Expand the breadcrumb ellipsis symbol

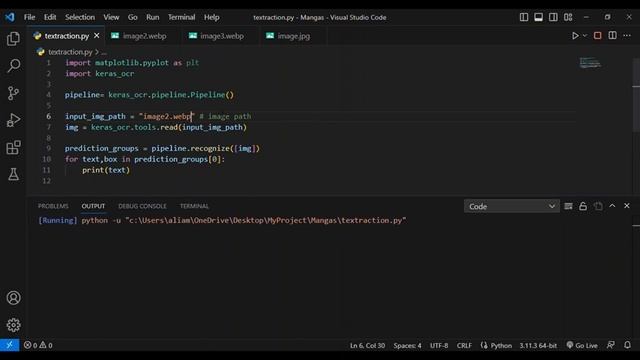pos(104,52)
